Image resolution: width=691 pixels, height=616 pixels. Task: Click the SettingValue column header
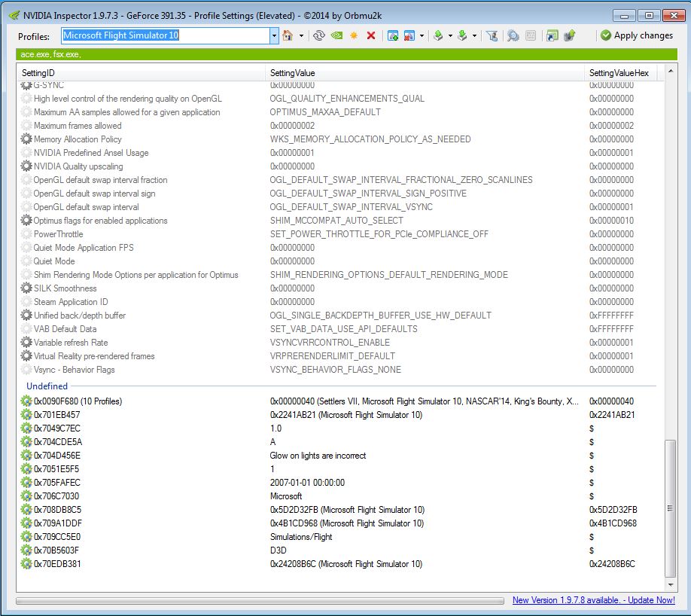point(425,73)
